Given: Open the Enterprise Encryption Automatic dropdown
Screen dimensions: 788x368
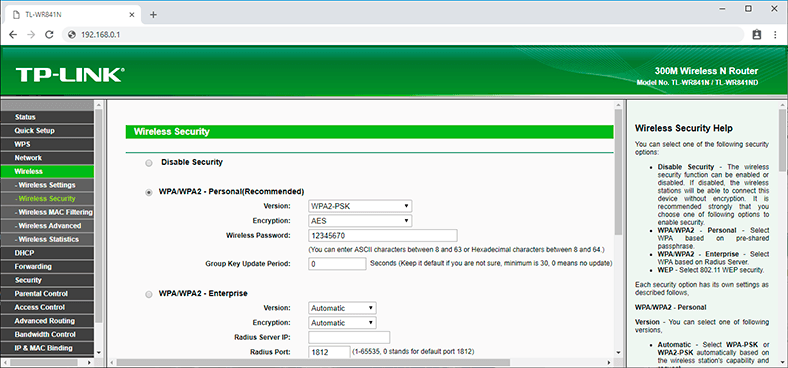Looking at the screenshot, I should click(342, 323).
